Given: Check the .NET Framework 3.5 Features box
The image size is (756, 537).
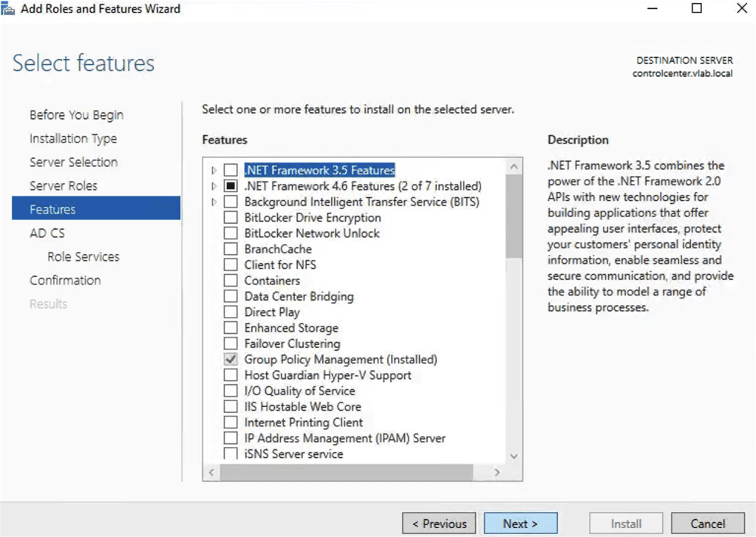Looking at the screenshot, I should click(x=231, y=171).
